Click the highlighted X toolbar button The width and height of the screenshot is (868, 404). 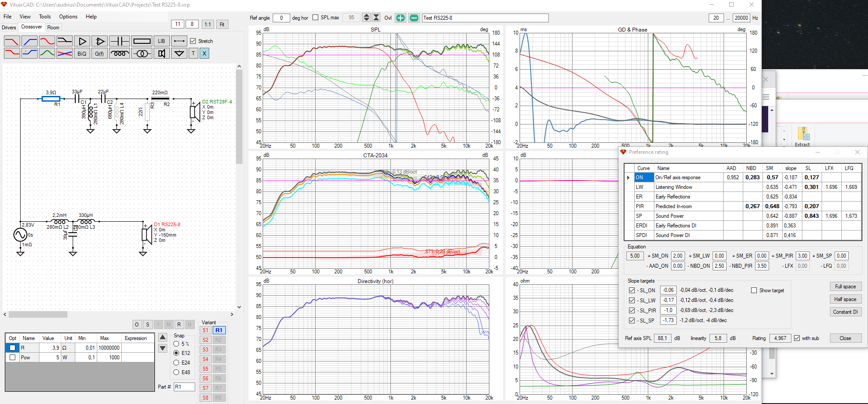[x=204, y=53]
